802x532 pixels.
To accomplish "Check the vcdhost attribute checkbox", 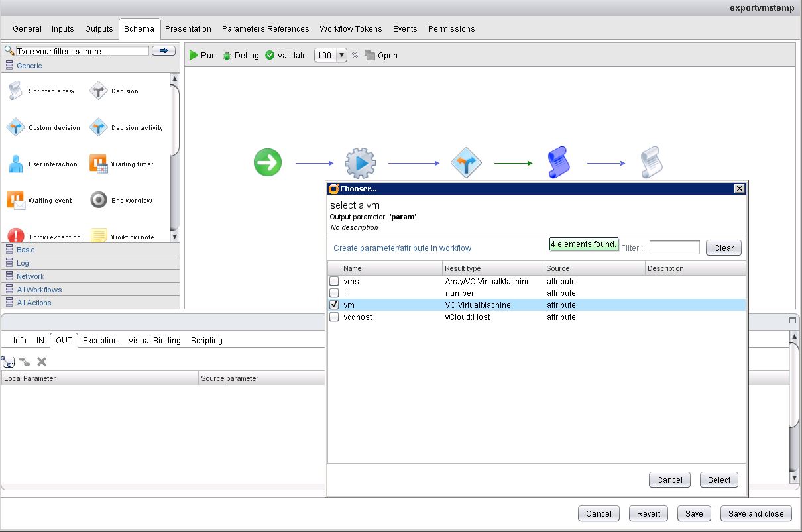I will [334, 317].
